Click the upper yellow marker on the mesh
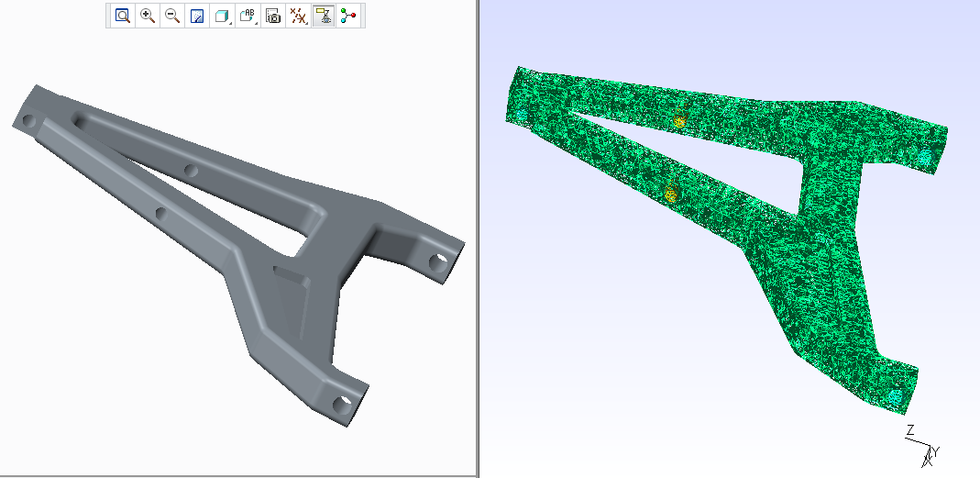The width and height of the screenshot is (980, 478). click(679, 121)
